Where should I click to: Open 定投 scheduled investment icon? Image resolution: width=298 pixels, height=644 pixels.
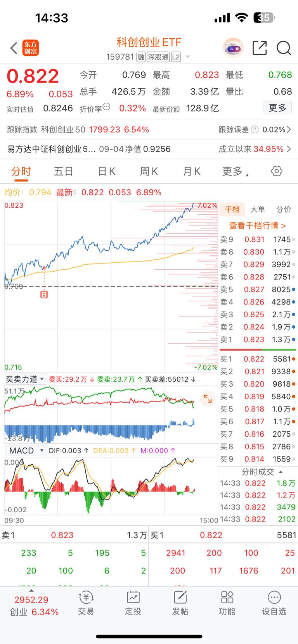133,603
